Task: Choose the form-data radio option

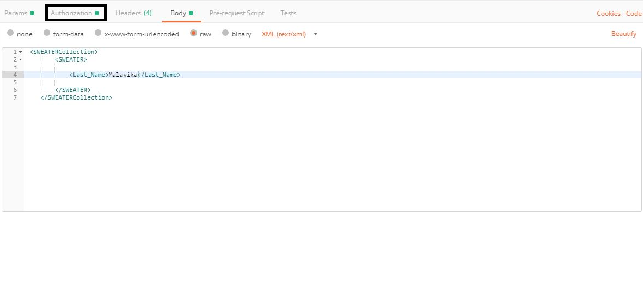Action: (47, 33)
